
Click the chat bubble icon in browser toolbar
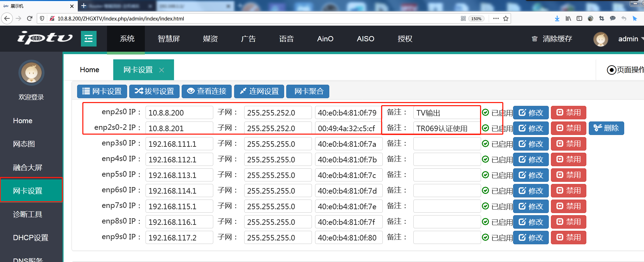point(613,19)
